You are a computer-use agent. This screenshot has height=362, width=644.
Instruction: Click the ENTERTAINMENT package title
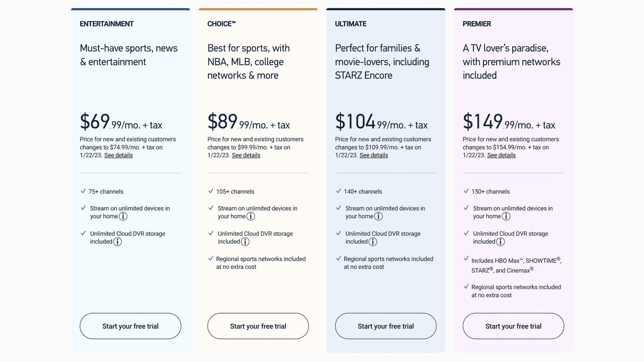click(107, 24)
